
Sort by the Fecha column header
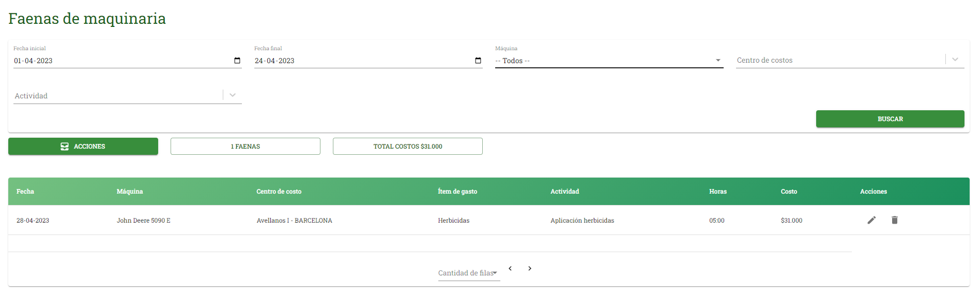pyautogui.click(x=25, y=192)
